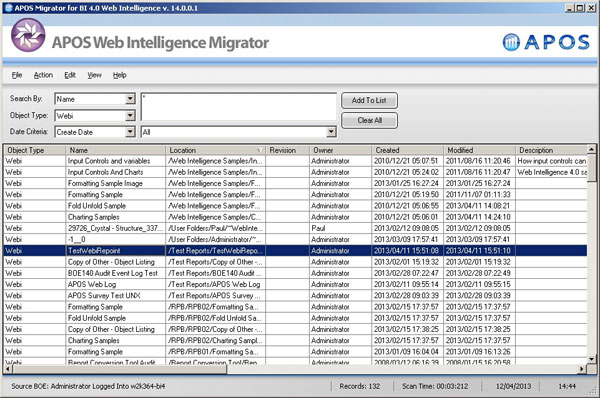Select the Input Controls And Charts row
The image size is (600, 398).
coord(295,172)
